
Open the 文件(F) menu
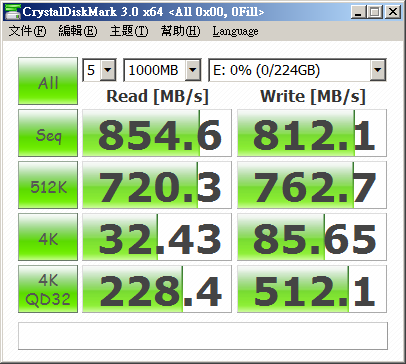click(x=28, y=31)
